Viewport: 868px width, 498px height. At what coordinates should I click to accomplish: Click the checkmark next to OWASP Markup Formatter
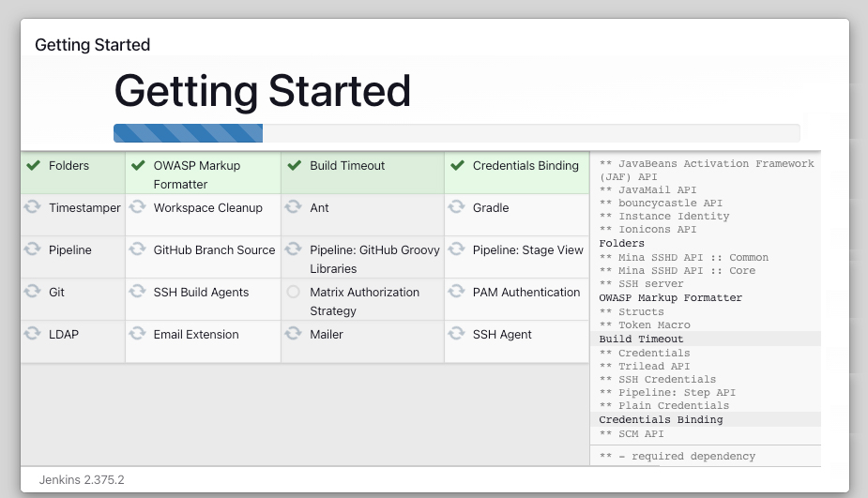[138, 166]
